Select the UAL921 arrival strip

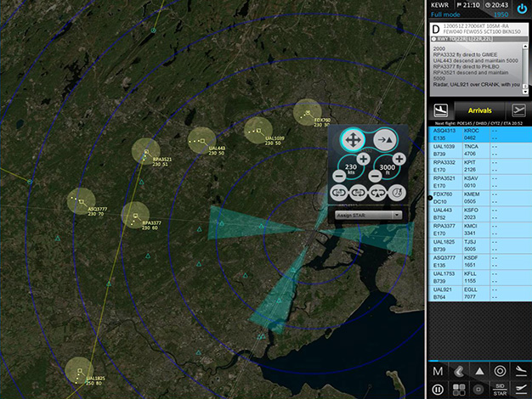[x=480, y=293]
